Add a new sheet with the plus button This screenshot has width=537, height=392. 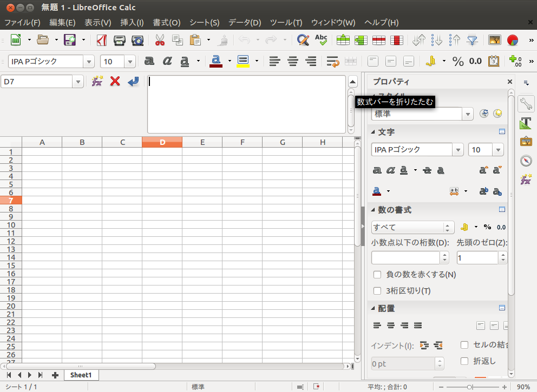tap(55, 375)
